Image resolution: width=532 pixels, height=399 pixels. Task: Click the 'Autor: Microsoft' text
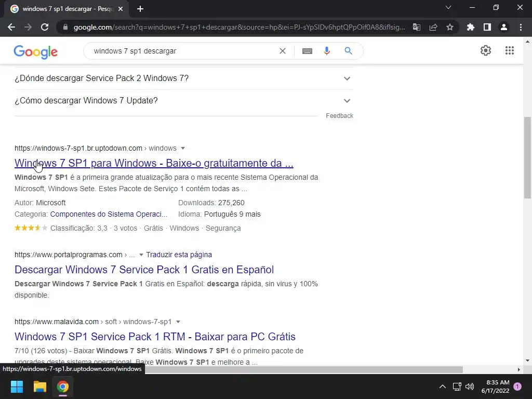40,203
